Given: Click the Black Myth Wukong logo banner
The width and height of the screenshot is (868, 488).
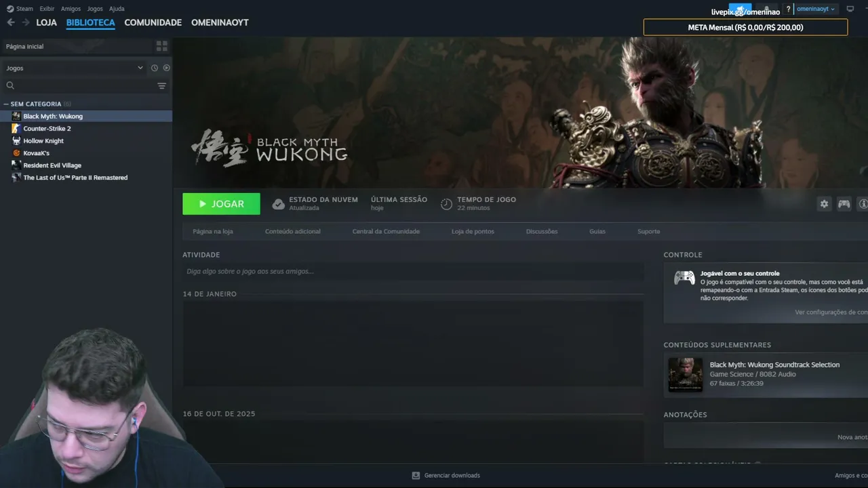Looking at the screenshot, I should pos(269,148).
